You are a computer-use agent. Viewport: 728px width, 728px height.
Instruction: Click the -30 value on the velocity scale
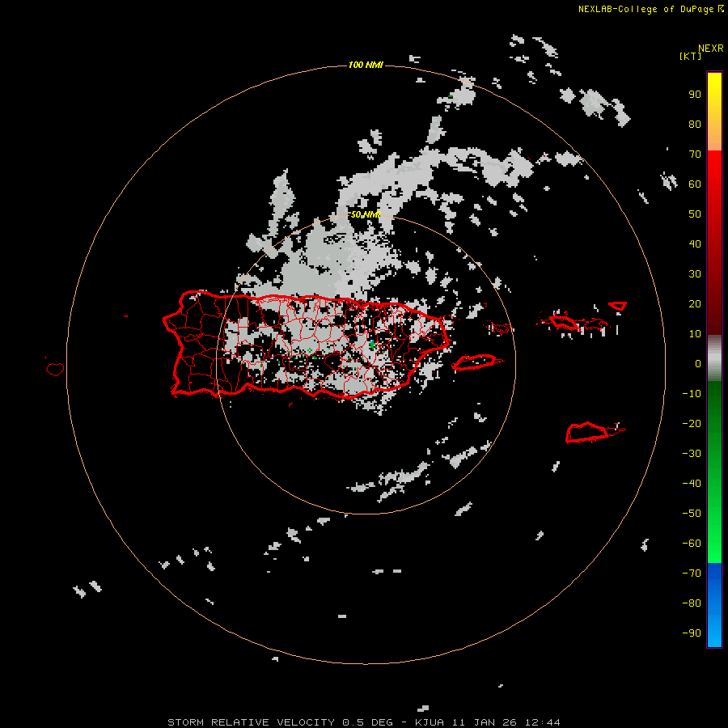click(692, 454)
